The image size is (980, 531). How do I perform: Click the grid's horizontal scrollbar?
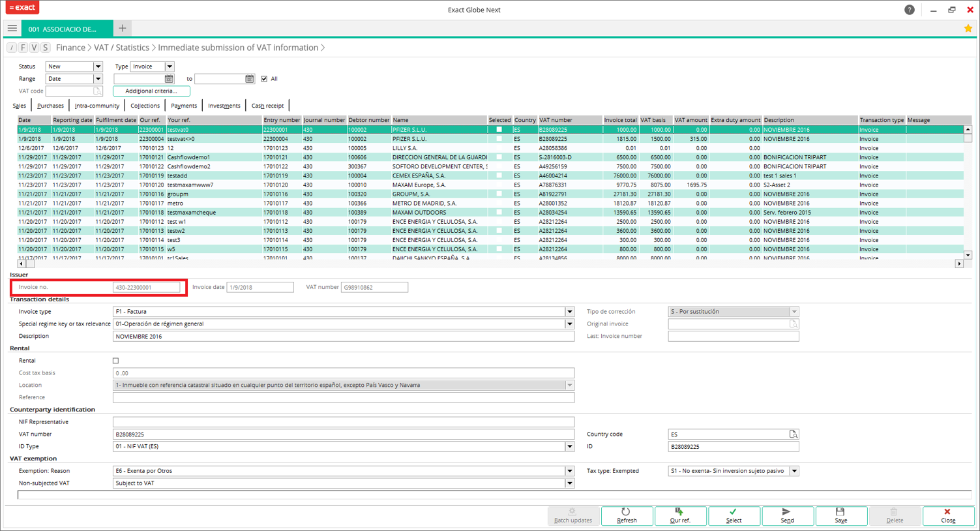point(490,264)
